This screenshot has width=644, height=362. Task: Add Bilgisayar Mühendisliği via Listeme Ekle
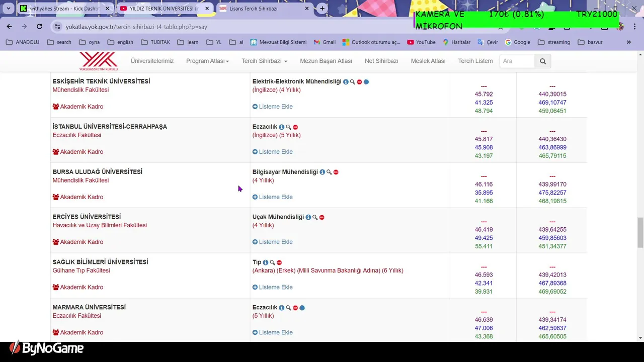tap(272, 197)
